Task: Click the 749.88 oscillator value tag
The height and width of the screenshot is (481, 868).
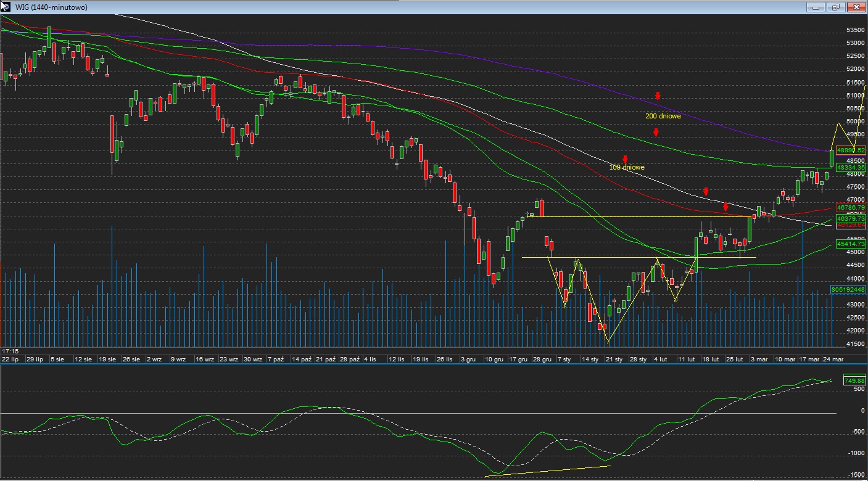Action: (x=854, y=381)
